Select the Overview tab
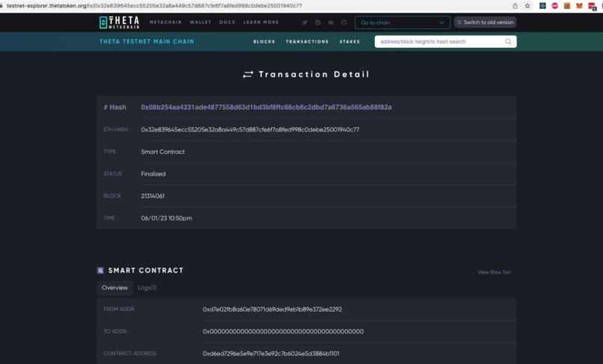 click(x=114, y=288)
